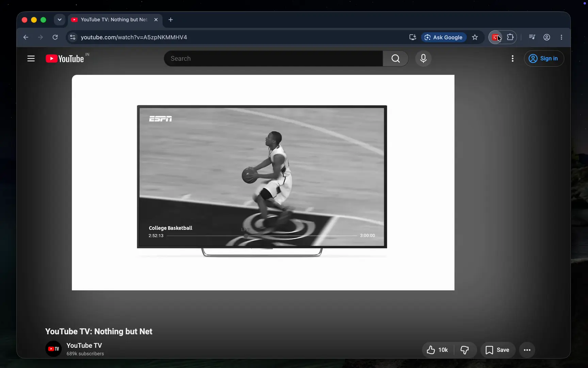Screen dimensions: 588x368
Task: Reload the YouTube page
Action: (x=55, y=37)
